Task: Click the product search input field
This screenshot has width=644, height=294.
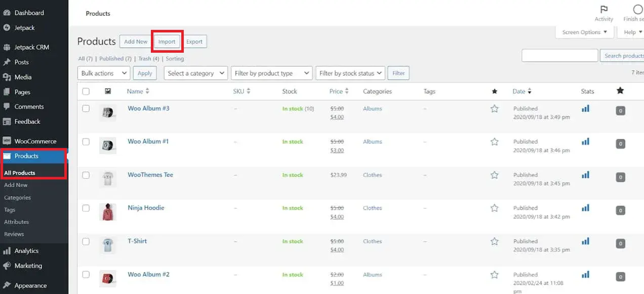Action: tap(559, 56)
